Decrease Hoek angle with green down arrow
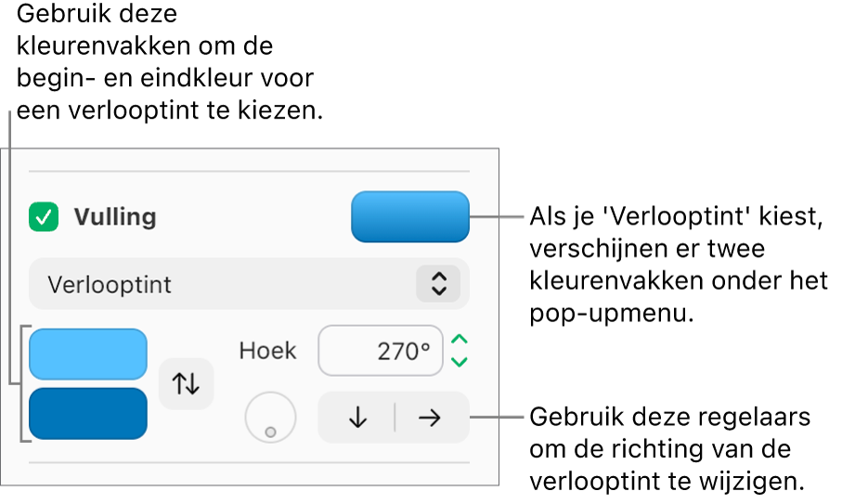The image size is (842, 504). (x=460, y=362)
